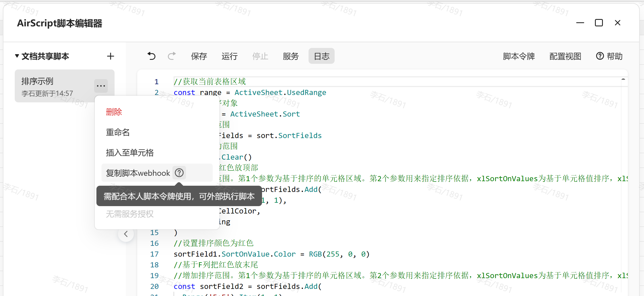This screenshot has height=296, width=644.
Task: Open the 服务 menu
Action: tap(291, 56)
